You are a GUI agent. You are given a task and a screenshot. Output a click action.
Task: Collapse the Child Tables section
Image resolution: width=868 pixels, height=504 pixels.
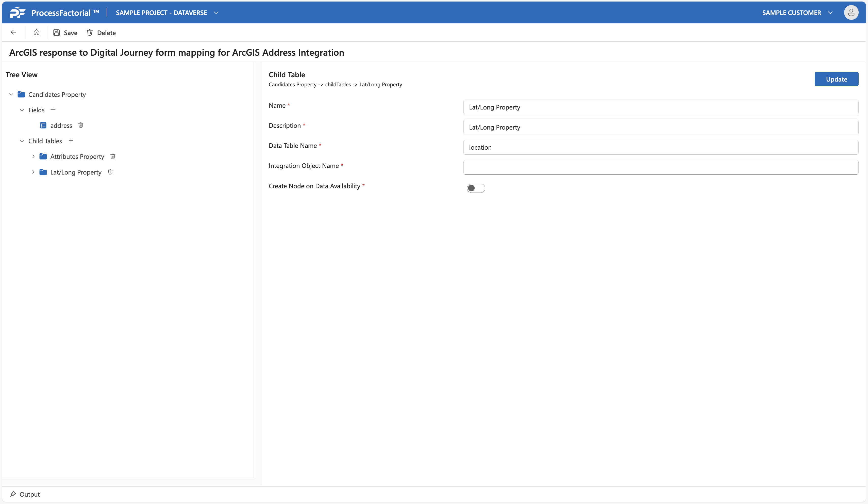pyautogui.click(x=22, y=141)
